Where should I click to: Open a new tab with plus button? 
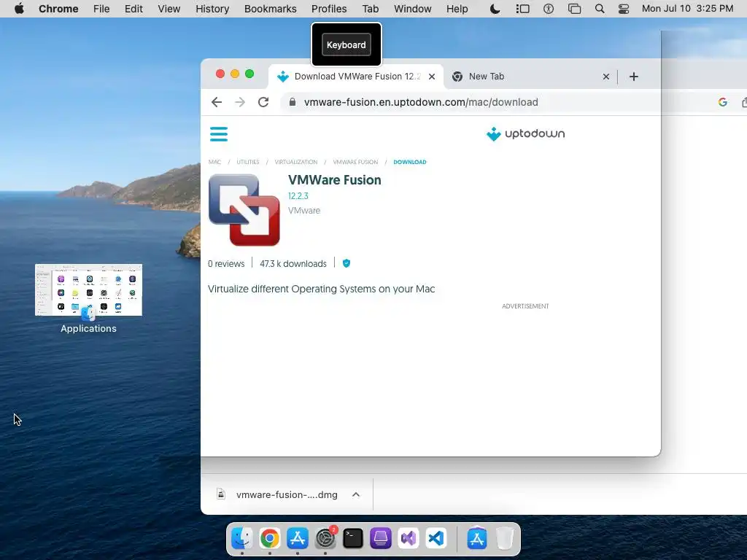click(634, 77)
